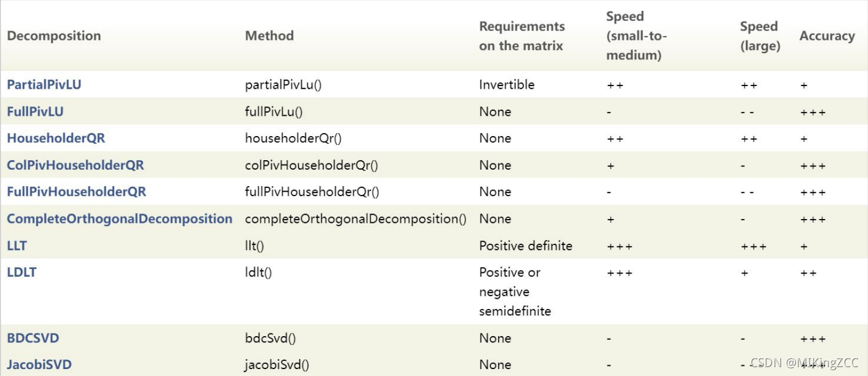Click the Requirements on the matrix header
This screenshot has width=868, height=376.
point(522,35)
